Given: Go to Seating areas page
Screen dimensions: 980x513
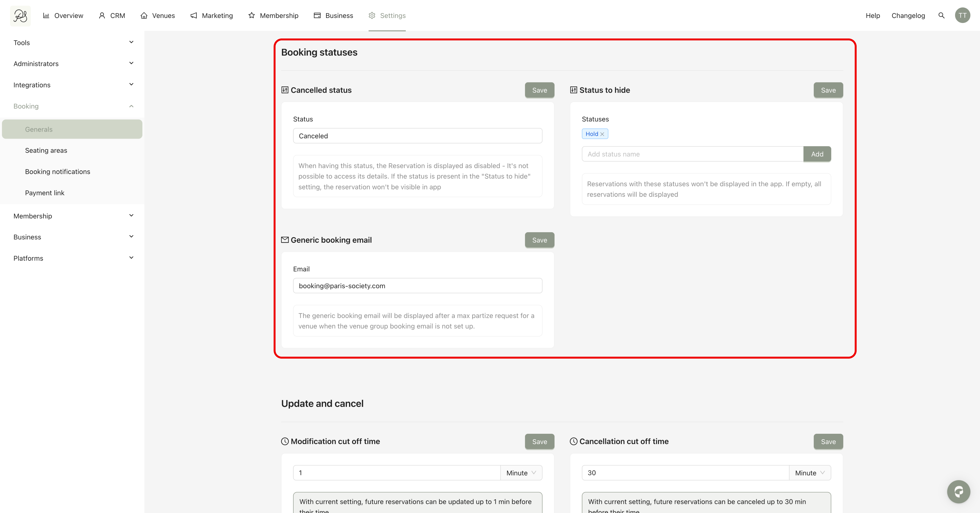Looking at the screenshot, I should pyautogui.click(x=46, y=150).
